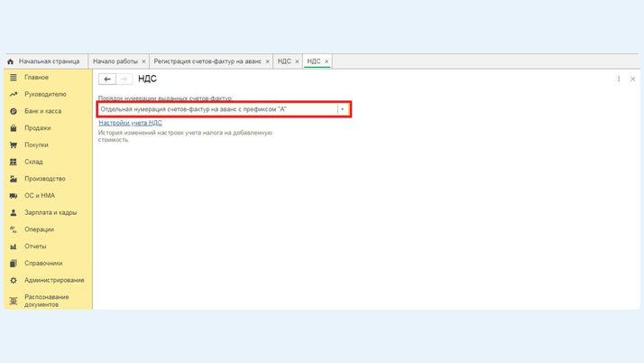Click the Продажи bag icon
The height and width of the screenshot is (363, 644).
[14, 128]
